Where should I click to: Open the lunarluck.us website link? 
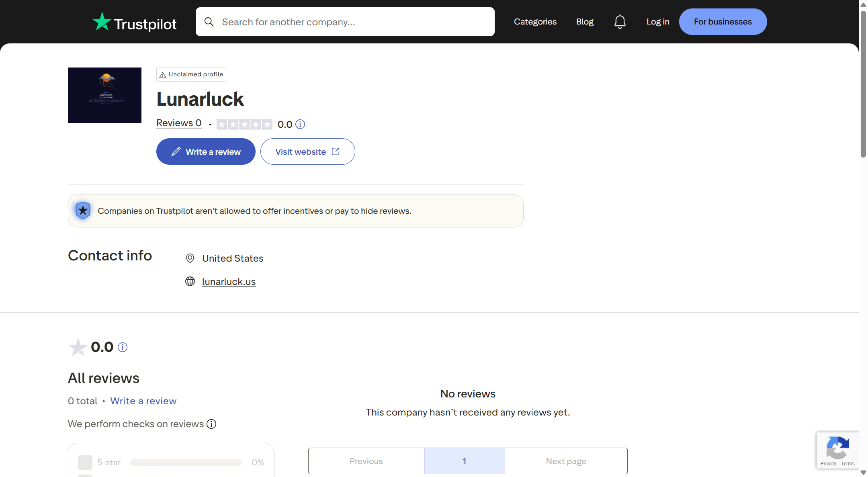[x=229, y=282]
